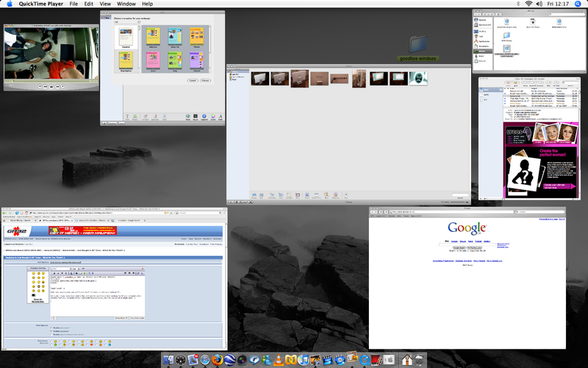Open the File menu
This screenshot has height=368, width=588.
click(73, 4)
